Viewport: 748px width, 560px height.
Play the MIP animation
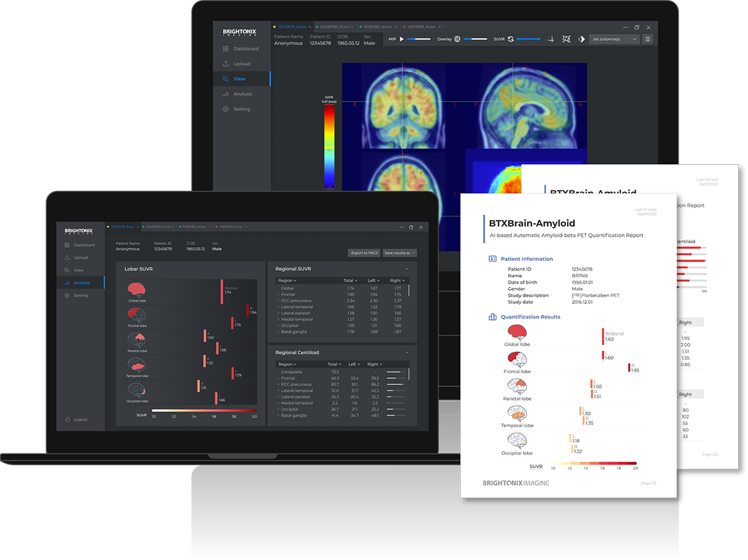tap(402, 39)
